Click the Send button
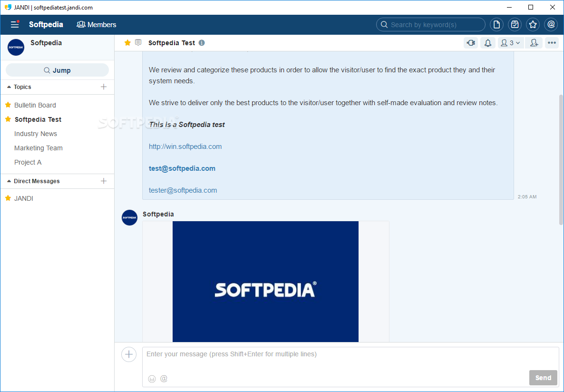 (543, 378)
